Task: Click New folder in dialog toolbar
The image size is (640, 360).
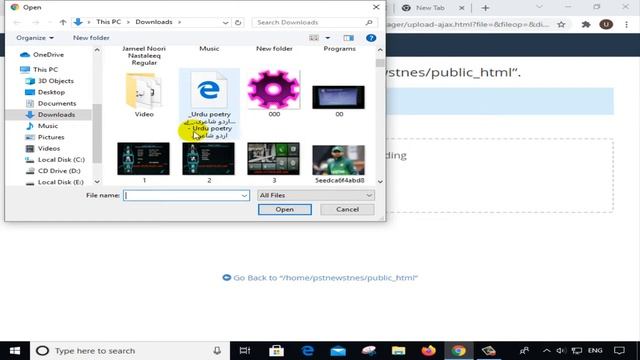Action: [x=91, y=38]
